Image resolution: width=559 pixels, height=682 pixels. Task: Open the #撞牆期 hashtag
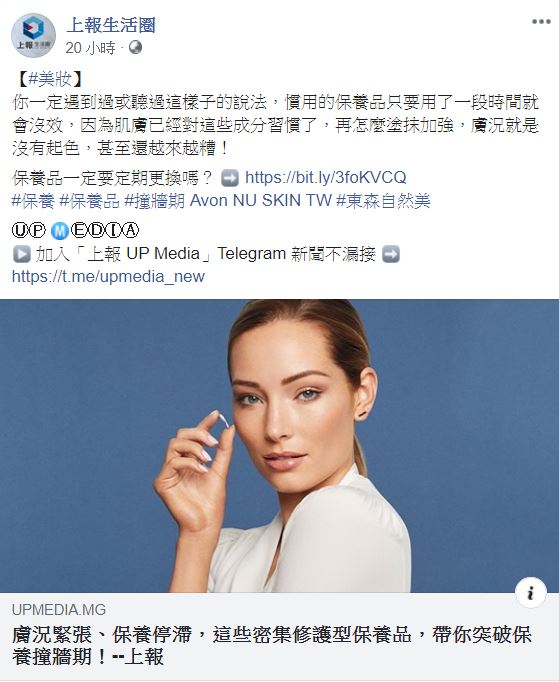click(x=154, y=201)
